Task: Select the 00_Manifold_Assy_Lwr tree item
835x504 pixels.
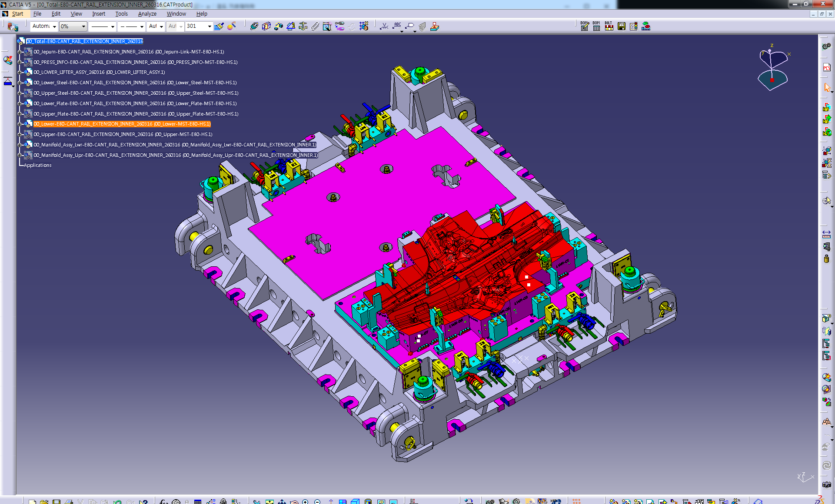Action: point(175,145)
